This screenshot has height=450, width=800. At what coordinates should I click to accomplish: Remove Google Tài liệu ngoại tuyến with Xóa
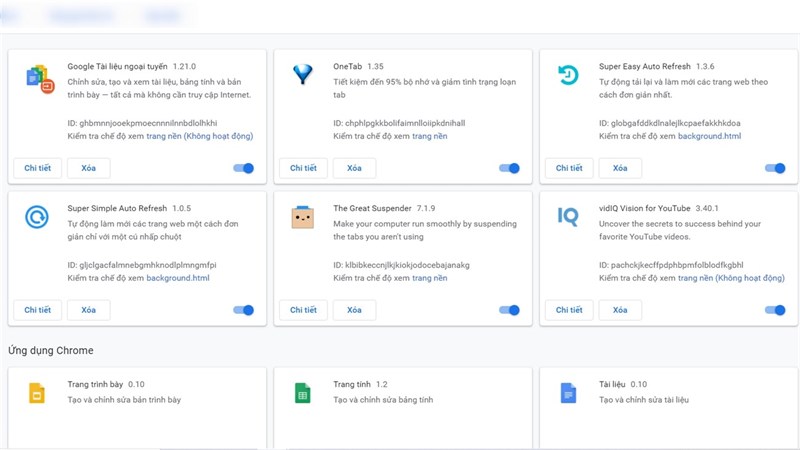point(88,168)
